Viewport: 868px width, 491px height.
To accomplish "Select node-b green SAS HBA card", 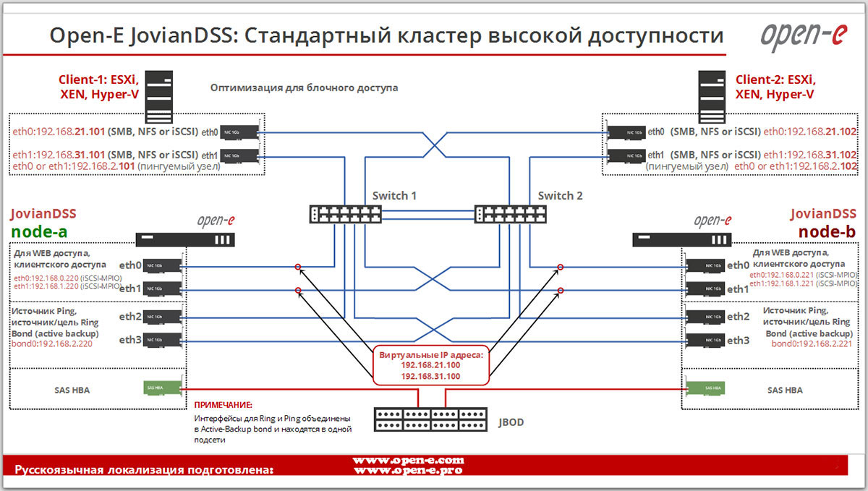I will [706, 388].
